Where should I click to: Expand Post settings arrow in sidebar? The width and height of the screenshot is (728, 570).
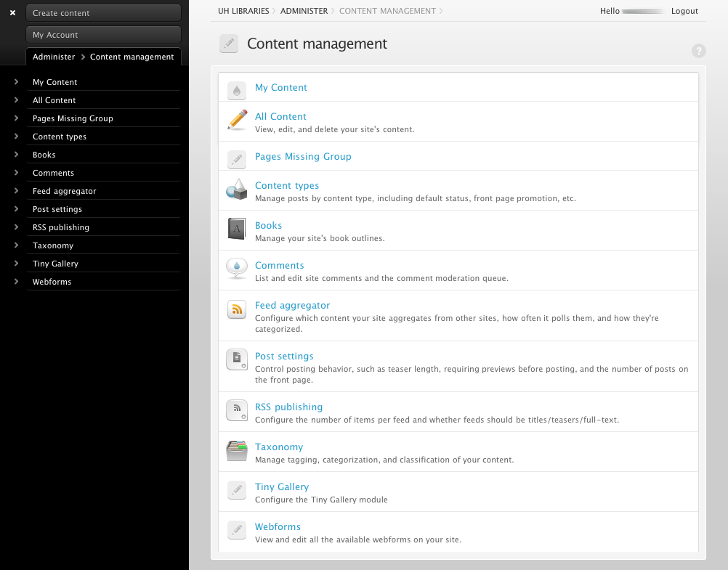pos(16,208)
